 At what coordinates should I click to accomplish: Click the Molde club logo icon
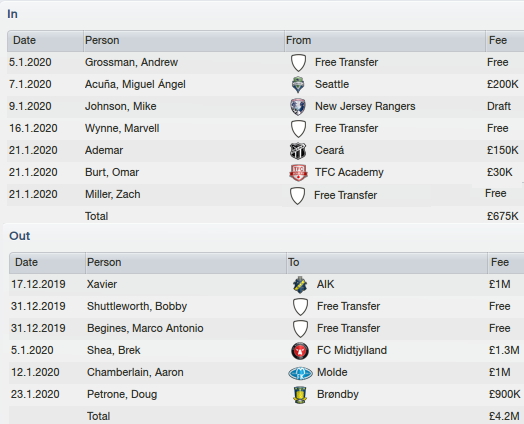300,373
